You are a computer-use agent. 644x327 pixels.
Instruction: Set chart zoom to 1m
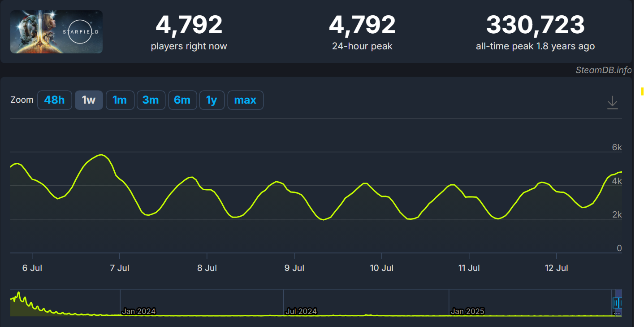(120, 100)
